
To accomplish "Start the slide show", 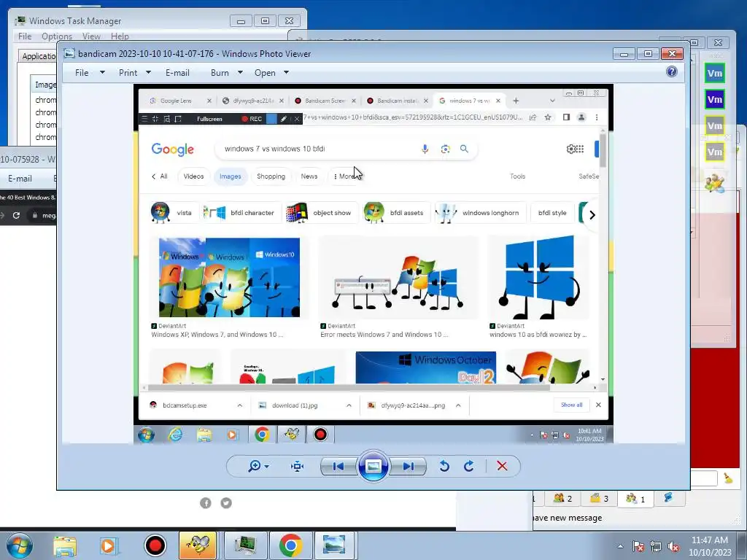I will pos(373,466).
